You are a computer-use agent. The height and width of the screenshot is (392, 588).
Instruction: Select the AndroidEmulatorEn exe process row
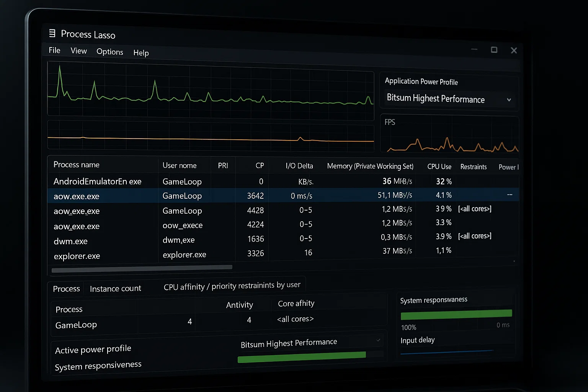click(283, 181)
